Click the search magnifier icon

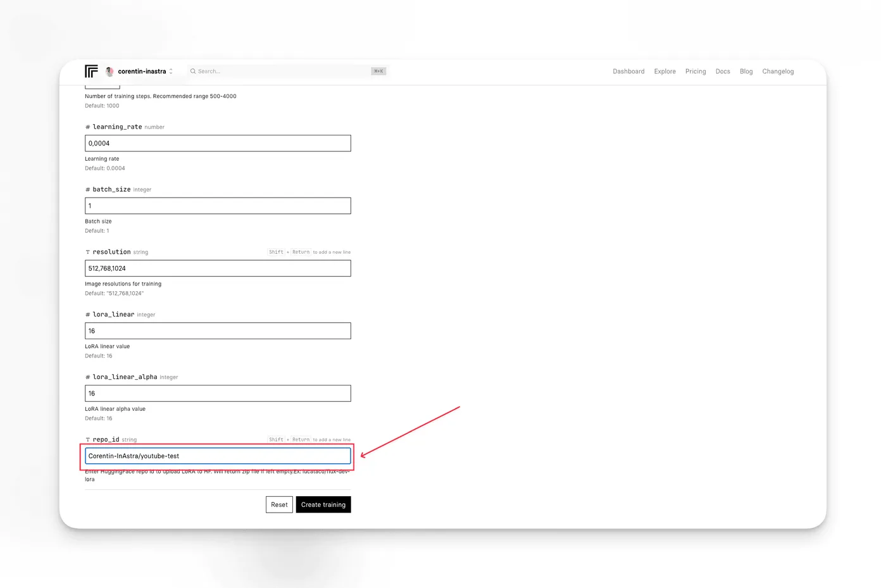point(193,71)
